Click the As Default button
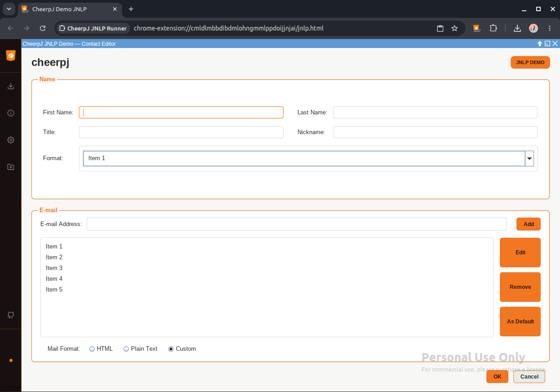 tap(520, 322)
